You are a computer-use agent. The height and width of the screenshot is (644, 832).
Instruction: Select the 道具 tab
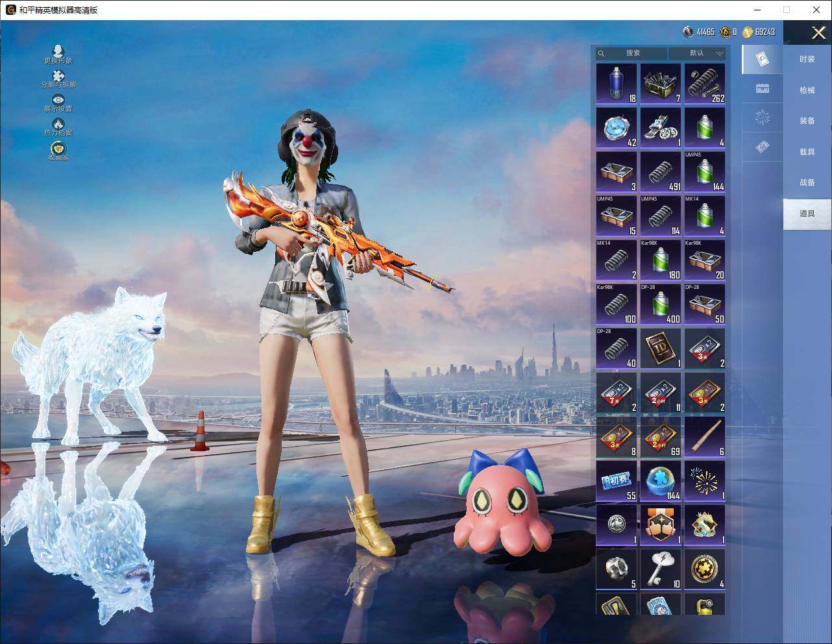click(x=807, y=214)
